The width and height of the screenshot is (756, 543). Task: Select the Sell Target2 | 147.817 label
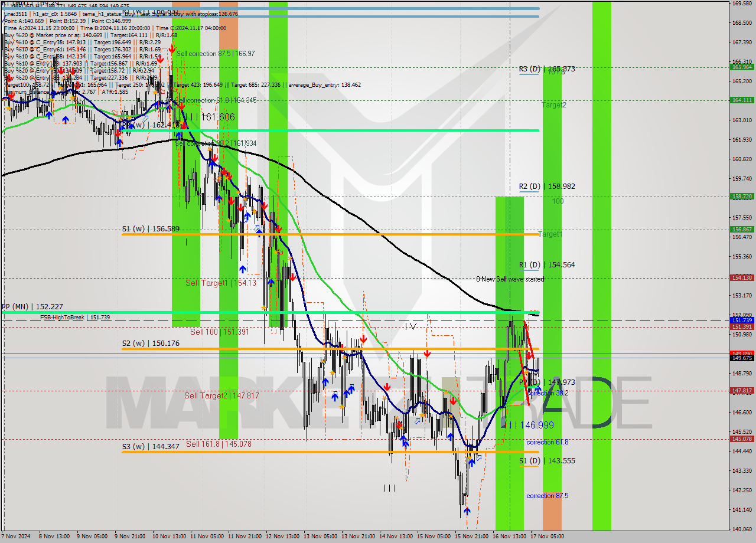click(x=221, y=395)
